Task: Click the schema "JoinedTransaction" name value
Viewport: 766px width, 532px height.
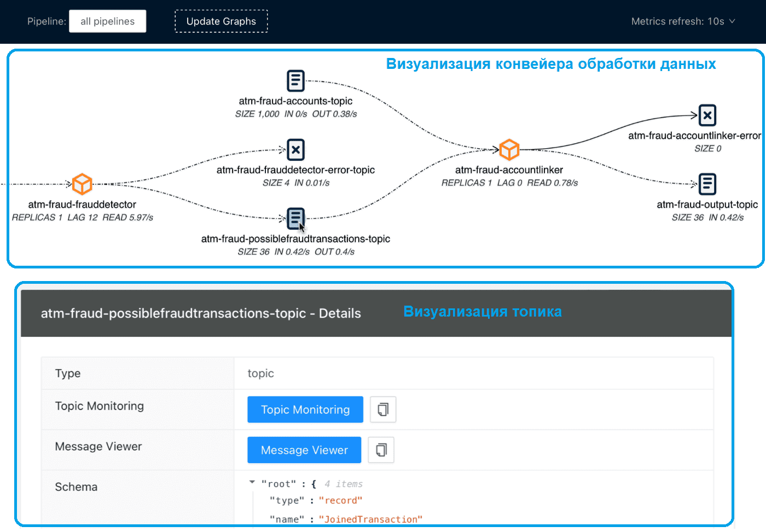Action: click(x=370, y=519)
